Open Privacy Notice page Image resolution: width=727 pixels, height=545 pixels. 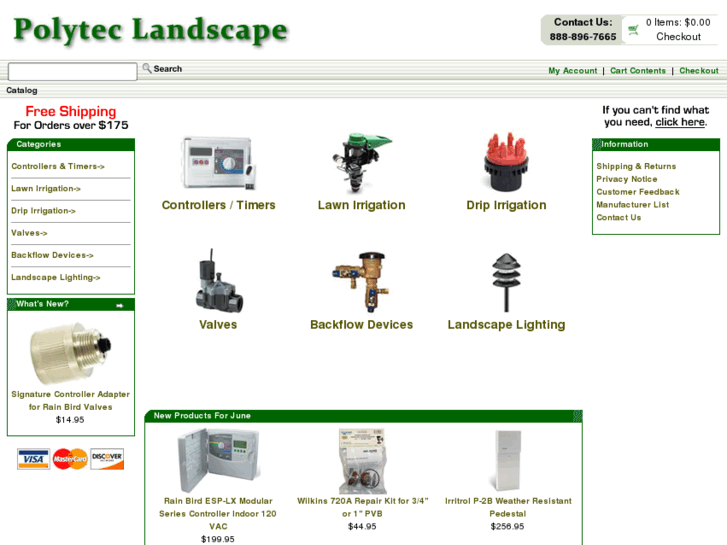[x=626, y=179]
